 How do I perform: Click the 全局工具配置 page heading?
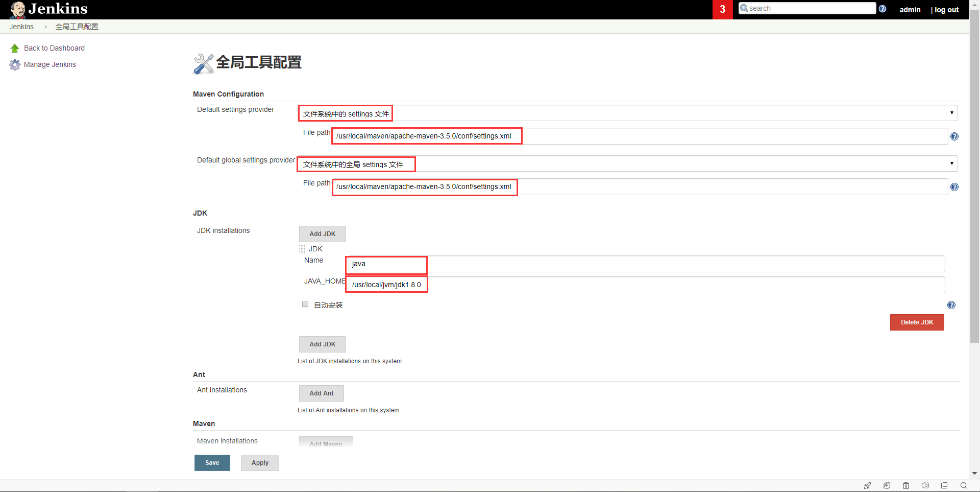(259, 62)
